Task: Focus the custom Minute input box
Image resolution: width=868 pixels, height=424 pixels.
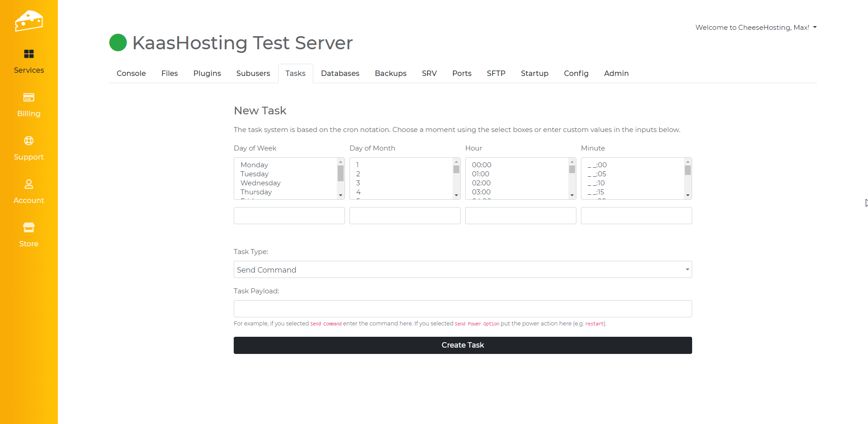Action: tap(636, 216)
